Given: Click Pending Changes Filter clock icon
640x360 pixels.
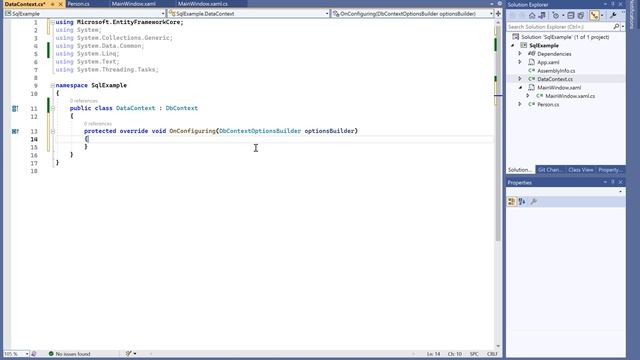Looking at the screenshot, I should (556, 16).
